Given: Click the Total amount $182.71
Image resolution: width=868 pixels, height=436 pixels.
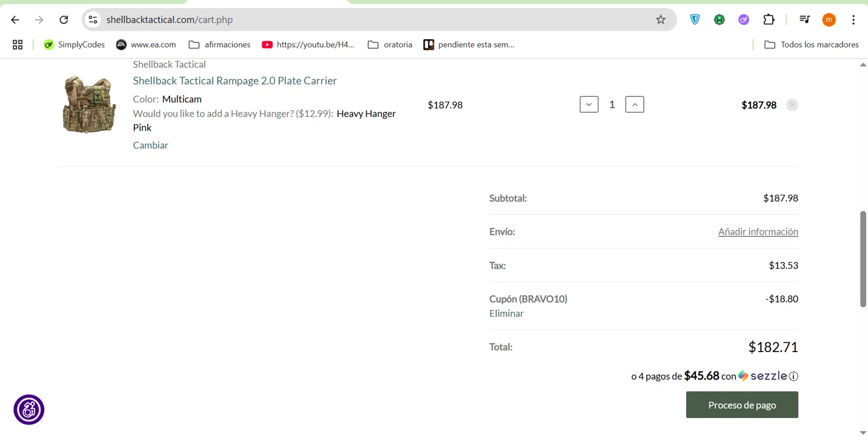Looking at the screenshot, I should (x=773, y=347).
